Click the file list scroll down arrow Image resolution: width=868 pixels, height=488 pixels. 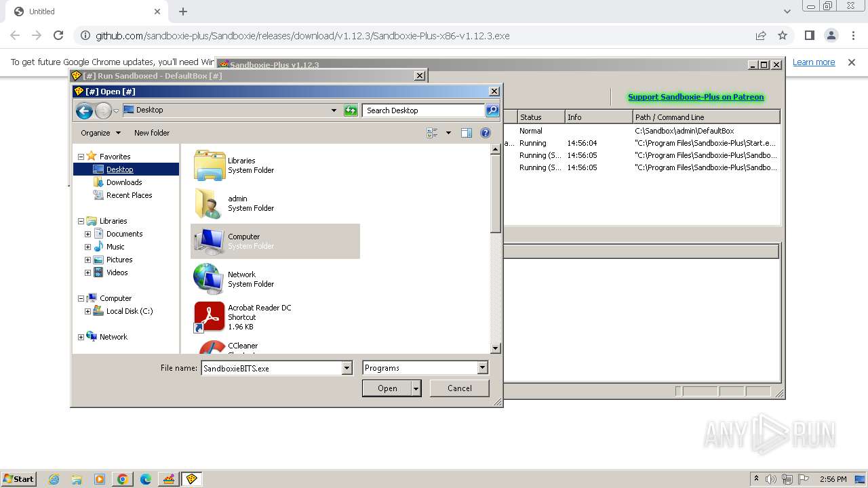[495, 348]
